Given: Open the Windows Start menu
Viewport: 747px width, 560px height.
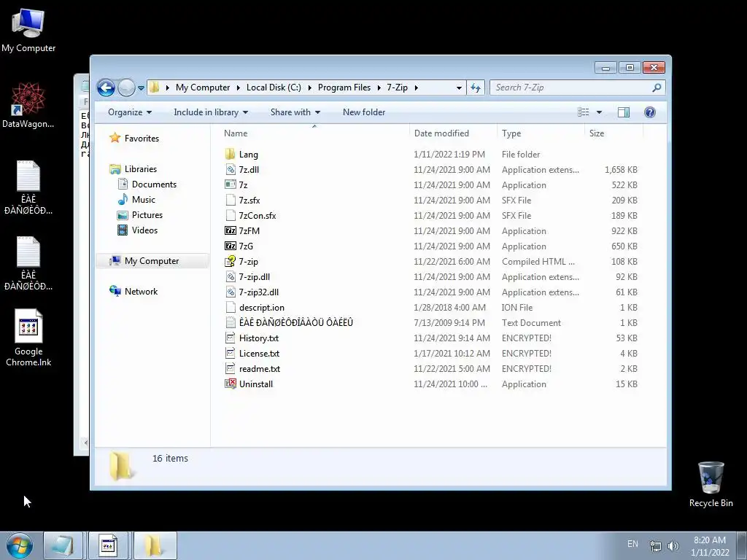Looking at the screenshot, I should coord(20,545).
